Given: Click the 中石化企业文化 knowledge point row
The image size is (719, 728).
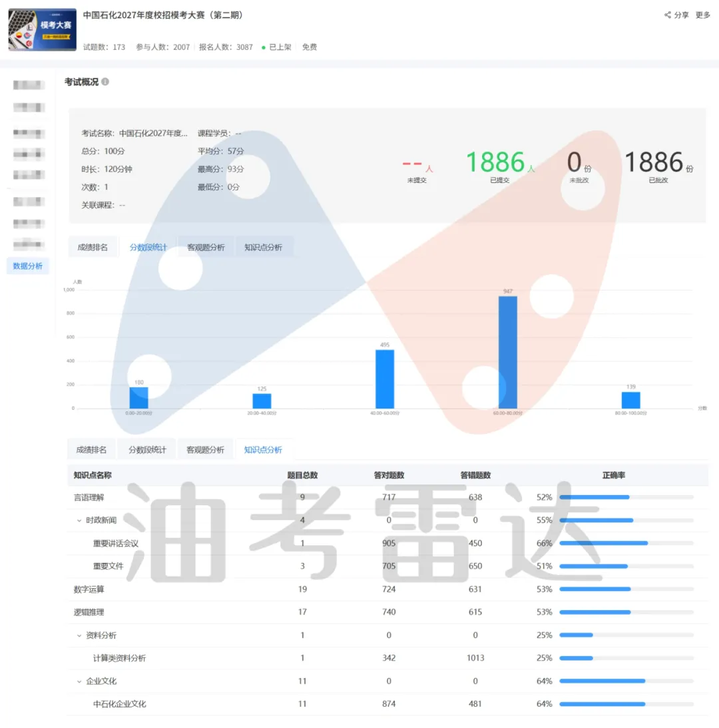Looking at the screenshot, I should tap(388, 704).
